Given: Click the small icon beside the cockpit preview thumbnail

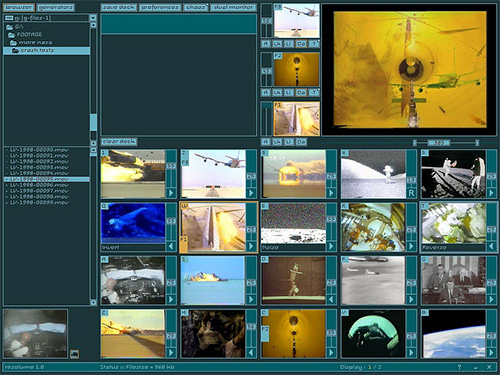Looking at the screenshot, I should (x=74, y=354).
